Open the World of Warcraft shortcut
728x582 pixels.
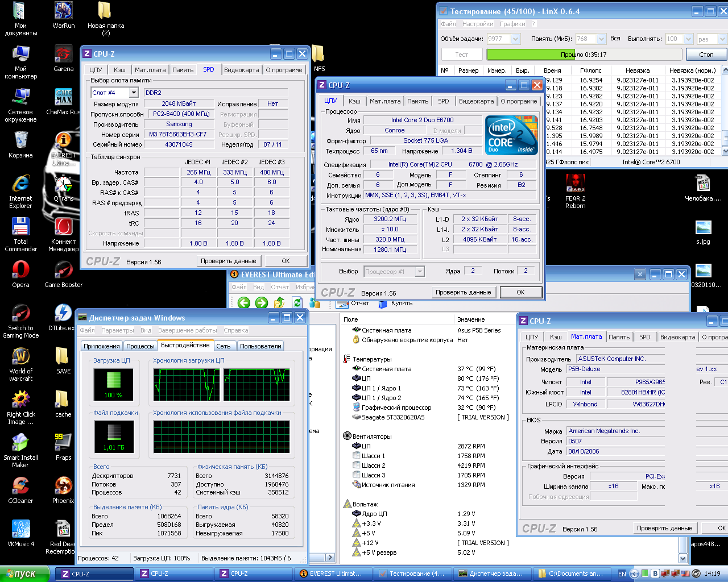click(20, 365)
